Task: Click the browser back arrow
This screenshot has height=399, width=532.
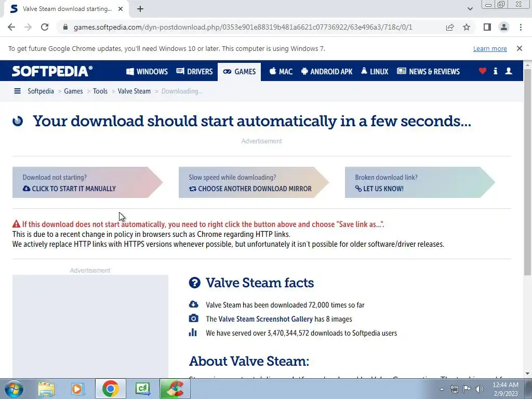Action: click(x=11, y=27)
